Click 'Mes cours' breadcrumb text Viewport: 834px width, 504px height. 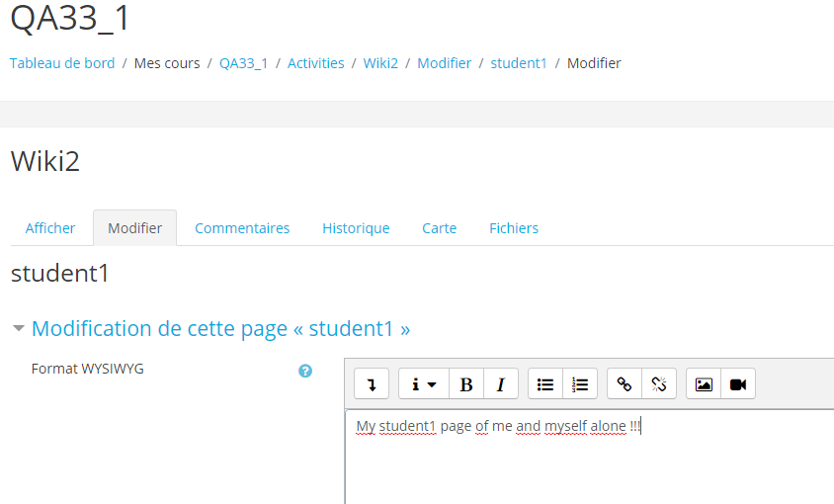167,63
